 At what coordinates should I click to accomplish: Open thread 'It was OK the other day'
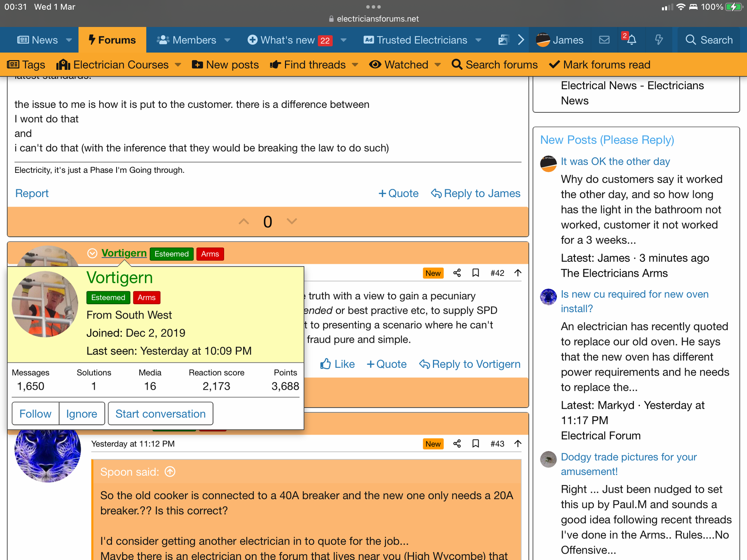click(x=615, y=161)
